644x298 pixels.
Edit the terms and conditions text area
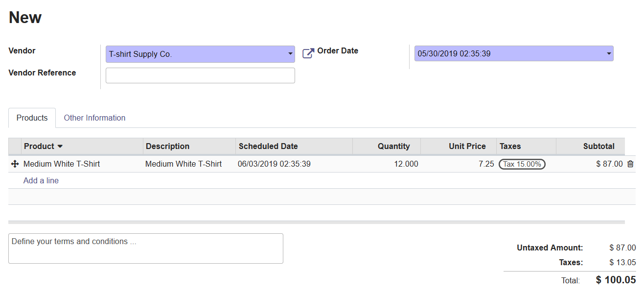(x=146, y=248)
